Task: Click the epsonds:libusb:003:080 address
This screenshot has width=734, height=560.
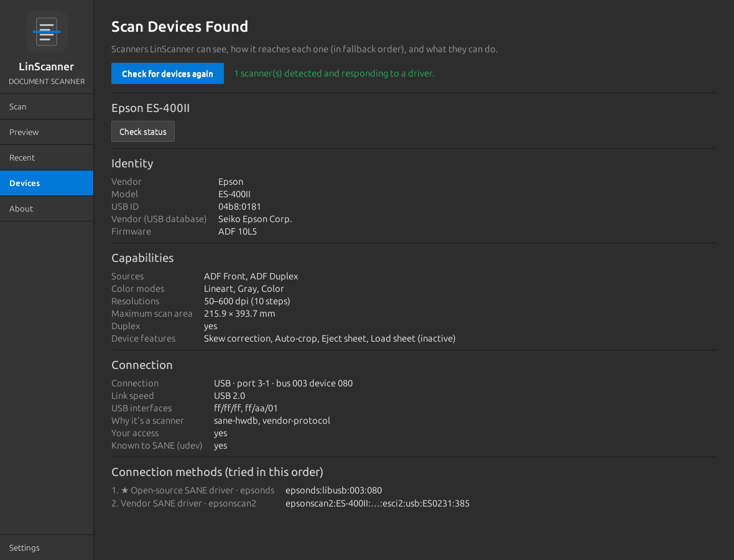Action: click(x=334, y=490)
